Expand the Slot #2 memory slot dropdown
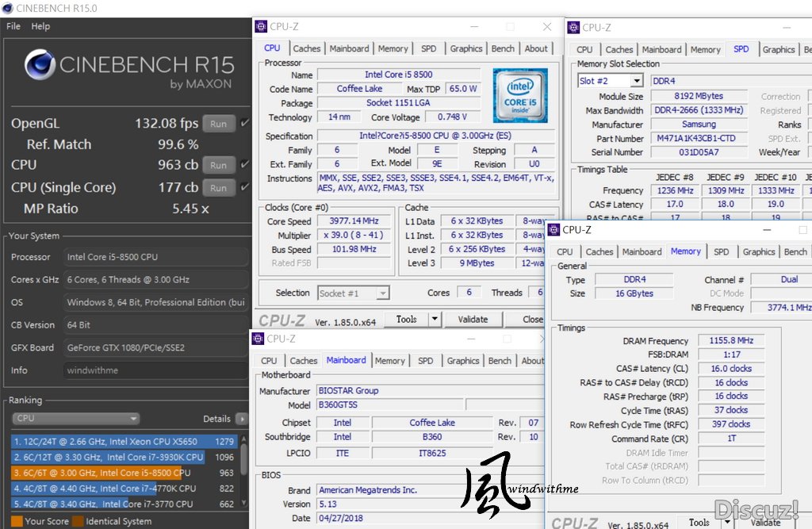Image resolution: width=812 pixels, height=529 pixels. point(636,81)
